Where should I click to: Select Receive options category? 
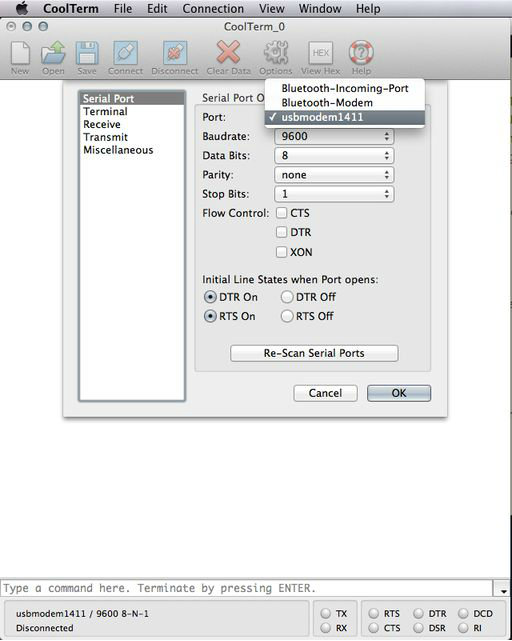click(132, 124)
